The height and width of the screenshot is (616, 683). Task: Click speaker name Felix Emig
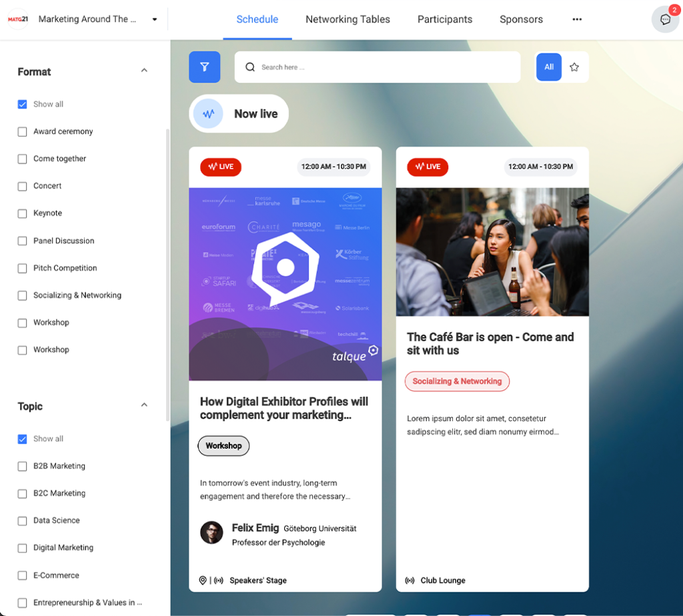pos(255,528)
